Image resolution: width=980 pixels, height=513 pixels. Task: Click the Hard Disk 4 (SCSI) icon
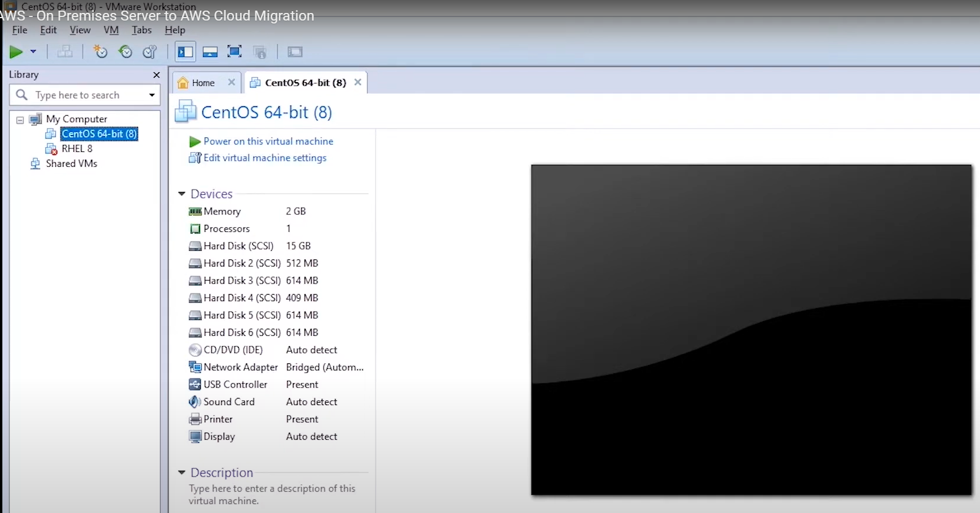coord(195,298)
